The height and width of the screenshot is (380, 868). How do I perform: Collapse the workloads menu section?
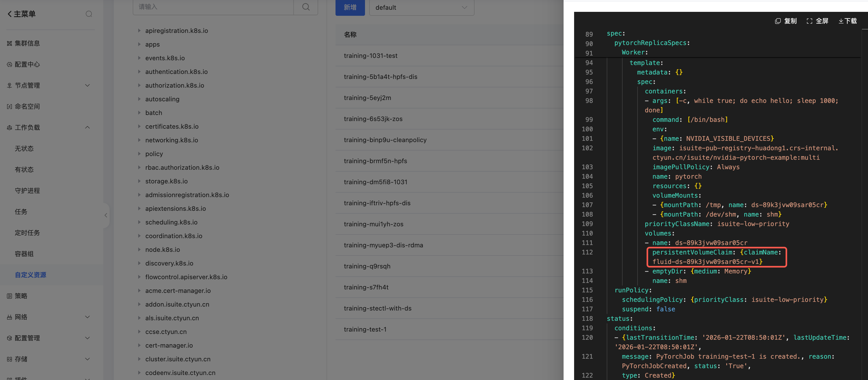point(87,127)
